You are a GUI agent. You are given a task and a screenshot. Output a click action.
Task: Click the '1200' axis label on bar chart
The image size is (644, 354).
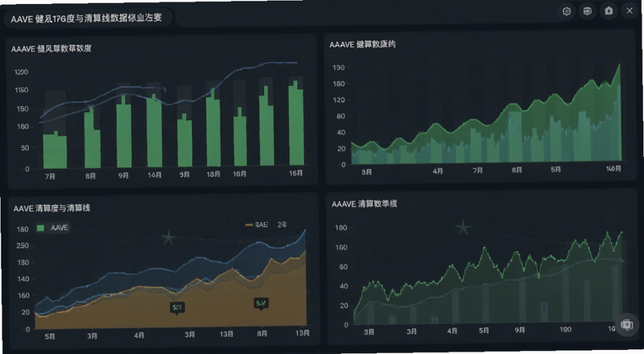coord(22,72)
